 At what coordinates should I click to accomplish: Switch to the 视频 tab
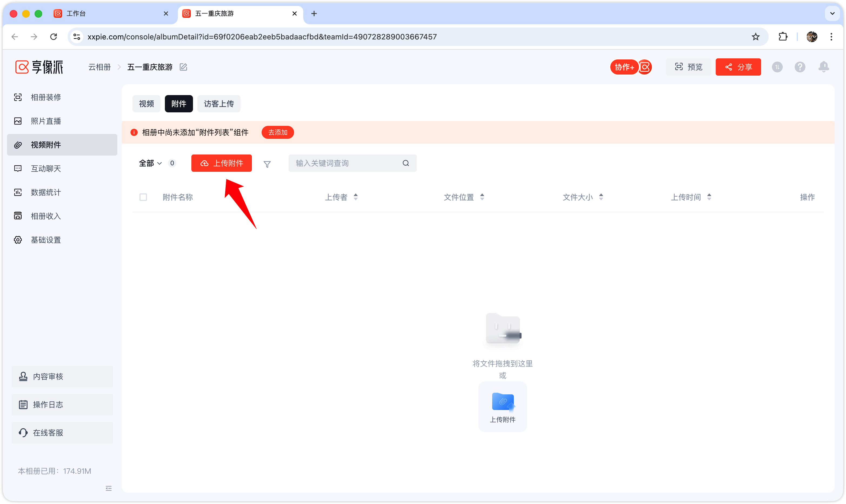[x=146, y=104]
